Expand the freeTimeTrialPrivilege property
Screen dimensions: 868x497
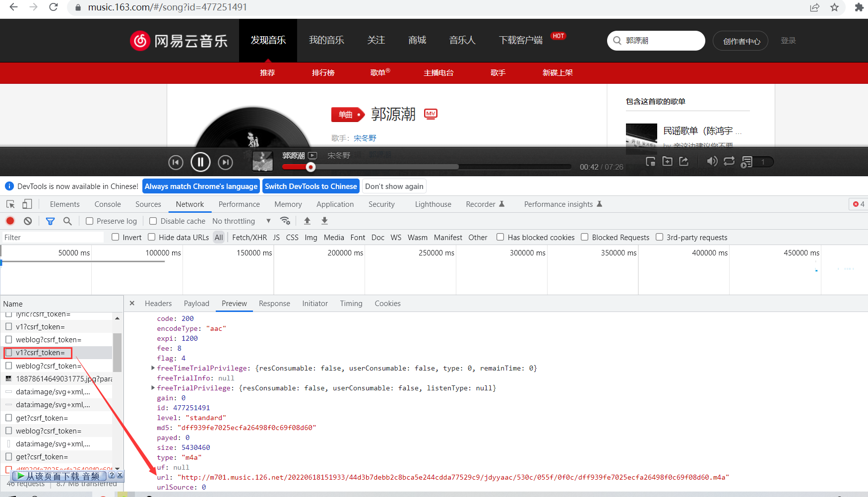click(x=153, y=368)
